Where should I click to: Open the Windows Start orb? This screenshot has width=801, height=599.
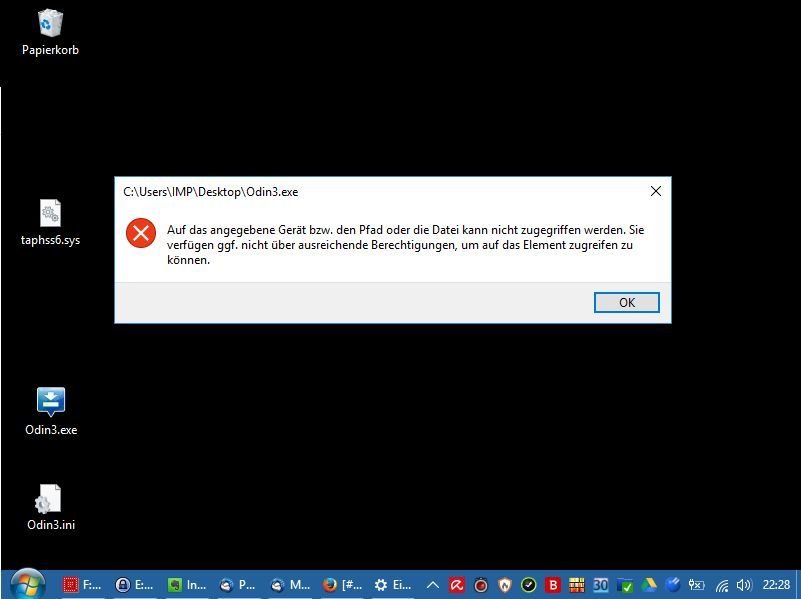coord(27,584)
